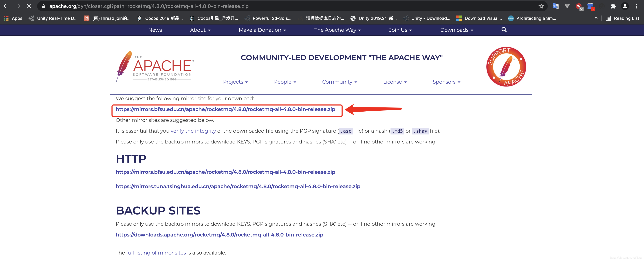Open the blue window extension icon

point(591,7)
